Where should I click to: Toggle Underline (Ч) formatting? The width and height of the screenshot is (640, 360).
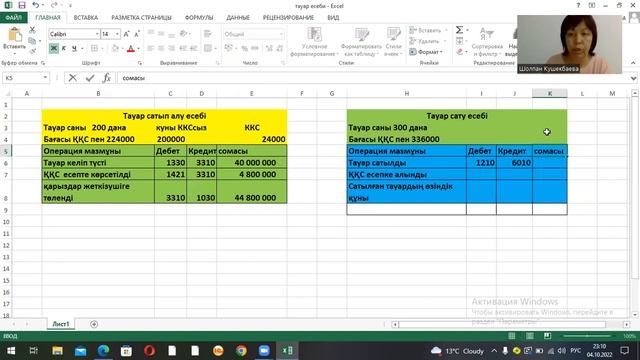74,49
